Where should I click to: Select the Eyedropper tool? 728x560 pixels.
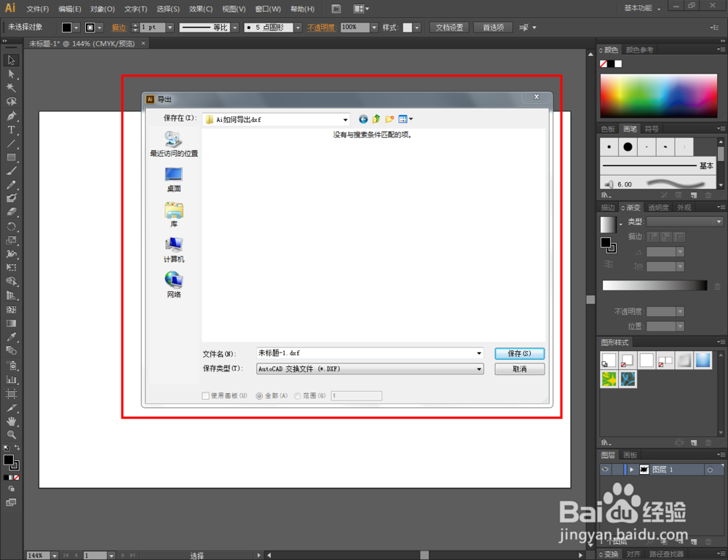coord(11,337)
